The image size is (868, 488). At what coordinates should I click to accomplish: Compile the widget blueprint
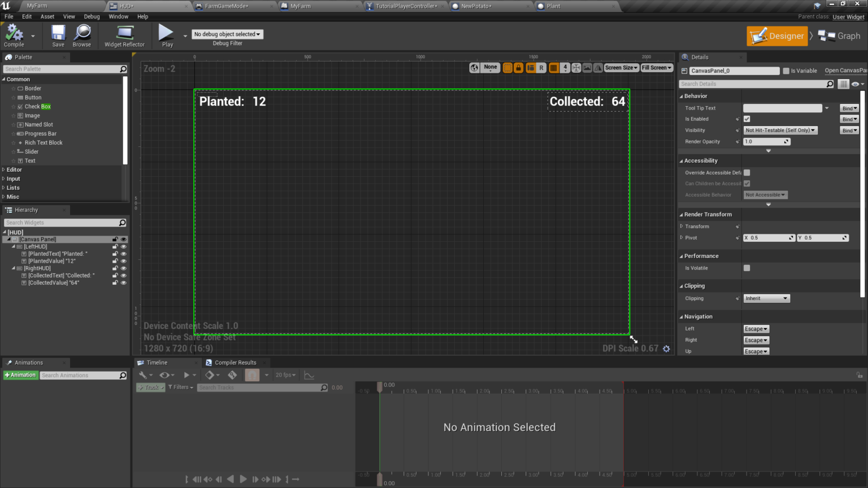12,35
